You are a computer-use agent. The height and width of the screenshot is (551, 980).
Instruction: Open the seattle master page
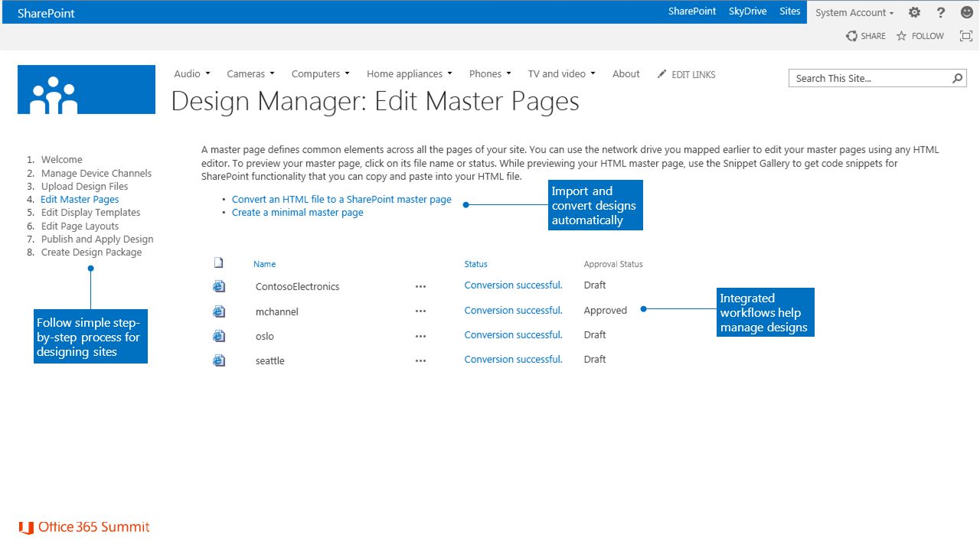[x=269, y=360]
